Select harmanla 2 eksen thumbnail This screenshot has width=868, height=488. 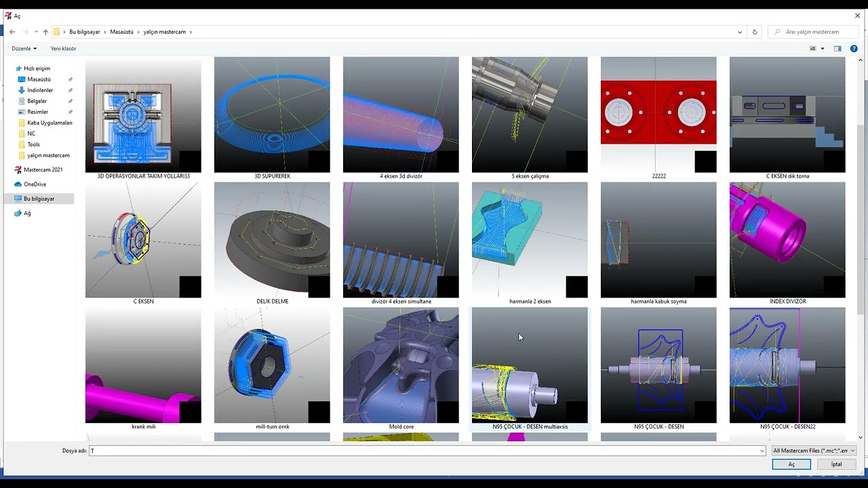[530, 240]
